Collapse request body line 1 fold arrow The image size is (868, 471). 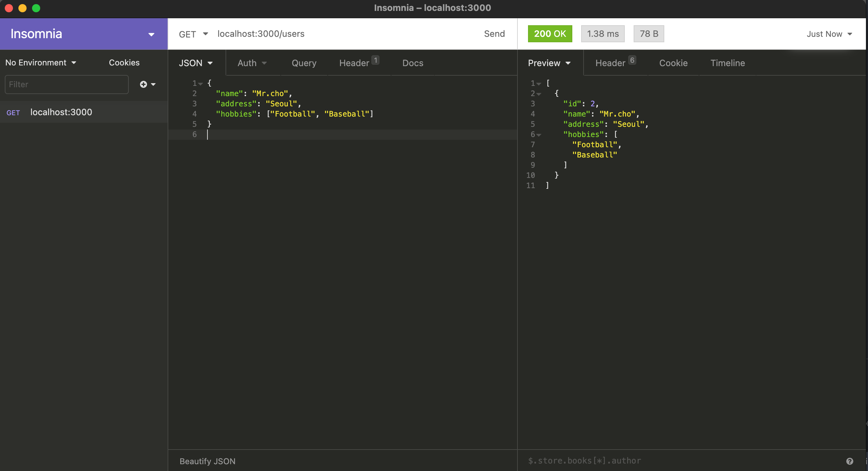(x=201, y=84)
